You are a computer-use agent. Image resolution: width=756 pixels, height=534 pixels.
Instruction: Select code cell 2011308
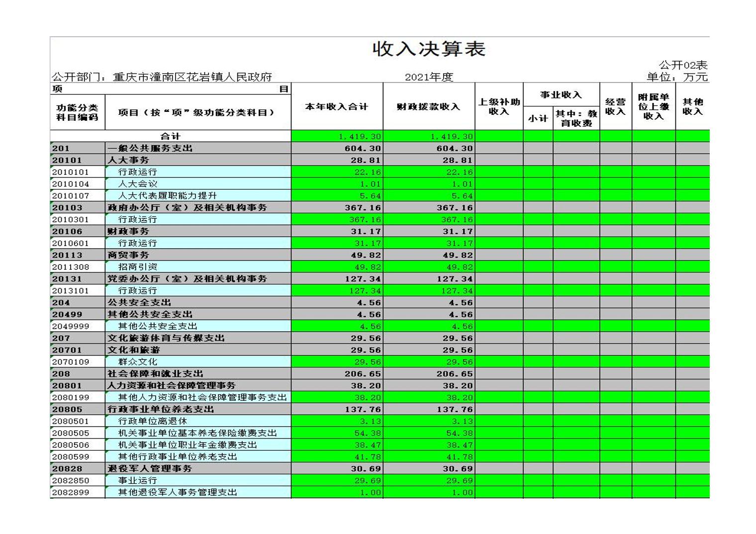pos(78,267)
